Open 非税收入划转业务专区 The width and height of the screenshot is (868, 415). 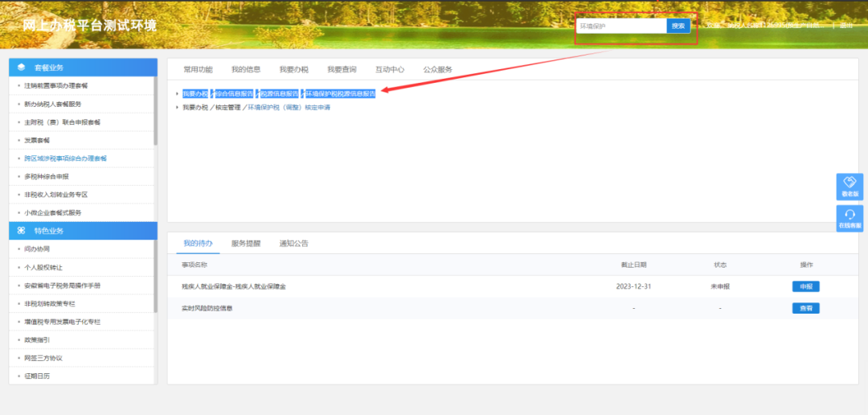click(x=56, y=195)
